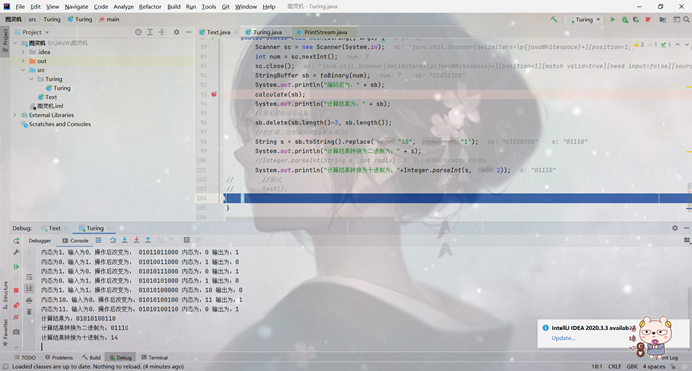Screen dimensions: 692x371
Task: Switch to the Debugger tab
Action: (x=40, y=240)
